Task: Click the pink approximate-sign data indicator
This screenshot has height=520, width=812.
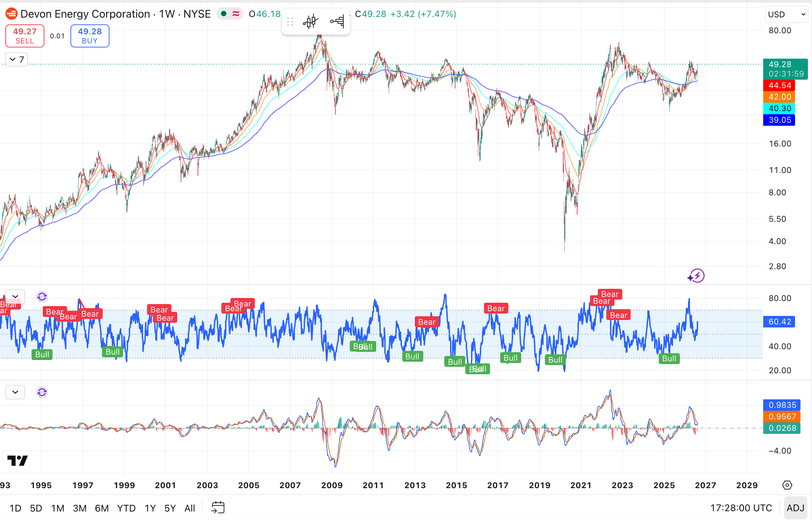Action: pyautogui.click(x=236, y=14)
